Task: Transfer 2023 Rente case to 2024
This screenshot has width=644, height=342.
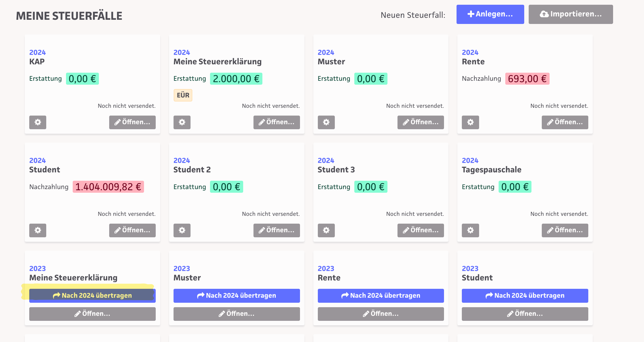Action: (x=380, y=295)
